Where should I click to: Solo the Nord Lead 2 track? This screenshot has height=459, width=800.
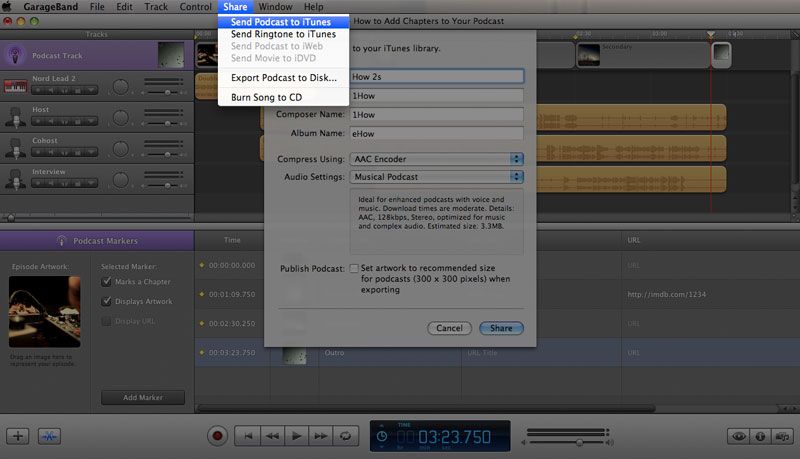point(64,91)
